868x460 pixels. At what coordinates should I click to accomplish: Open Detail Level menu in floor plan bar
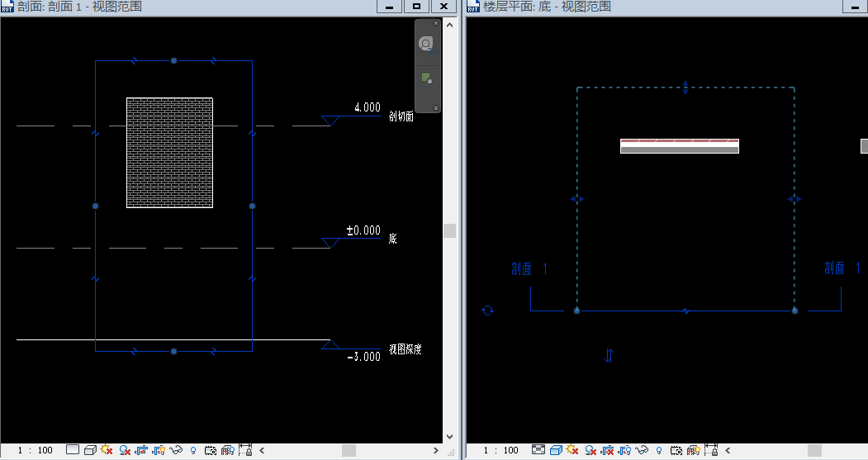coord(538,449)
